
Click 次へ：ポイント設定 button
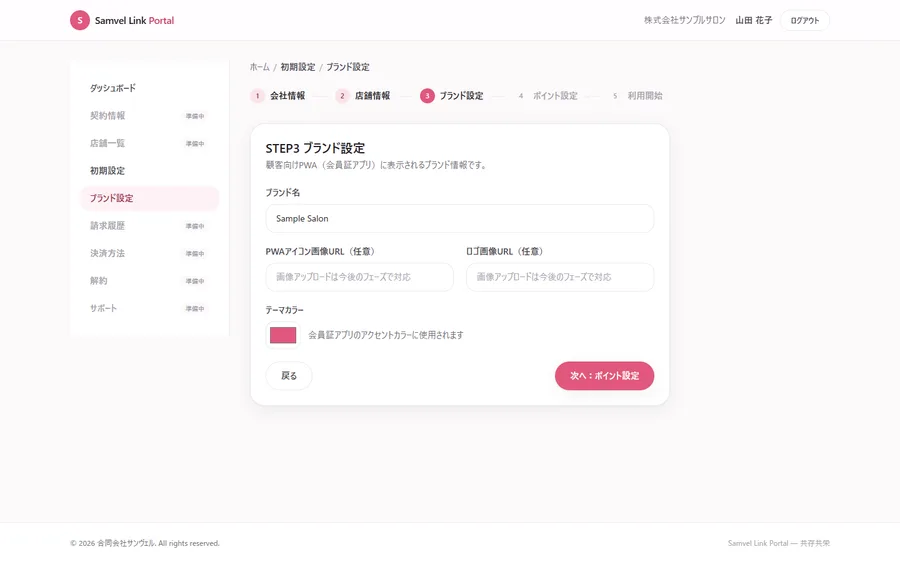pos(604,376)
